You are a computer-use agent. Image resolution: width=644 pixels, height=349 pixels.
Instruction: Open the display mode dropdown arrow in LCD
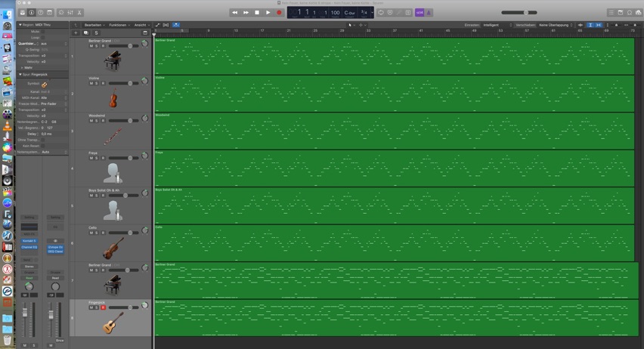pos(372,13)
